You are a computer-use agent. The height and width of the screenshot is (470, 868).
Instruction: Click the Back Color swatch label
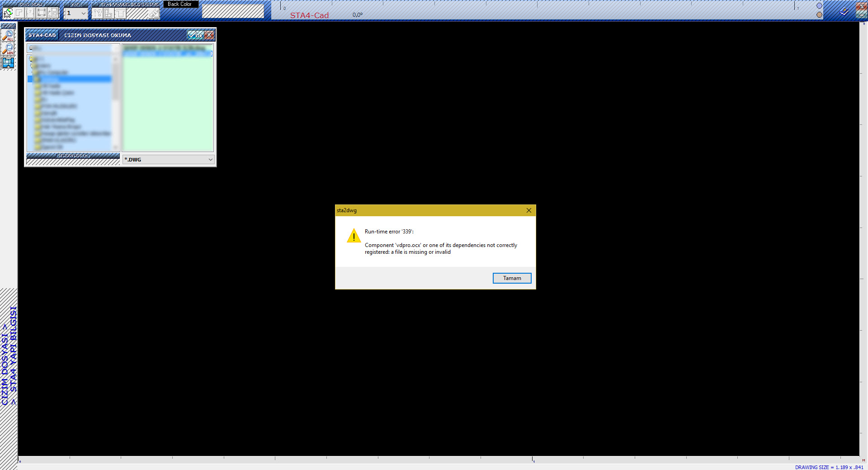[x=180, y=4]
